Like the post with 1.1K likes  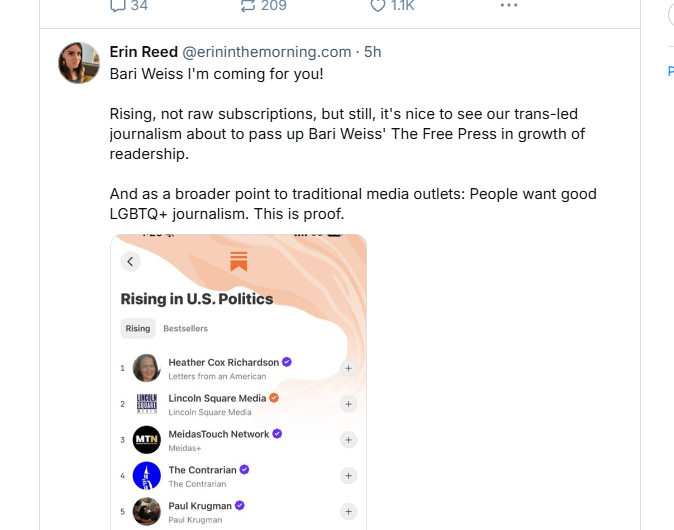point(378,5)
